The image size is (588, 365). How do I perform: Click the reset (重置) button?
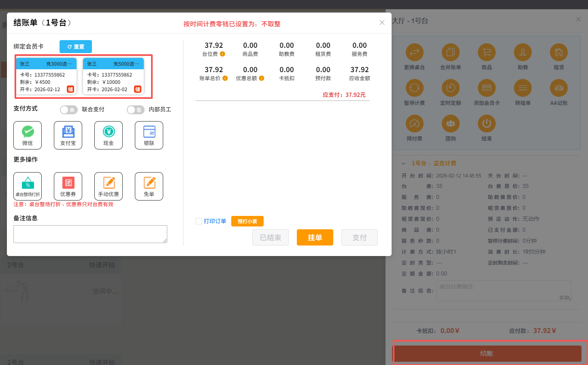[x=76, y=47]
